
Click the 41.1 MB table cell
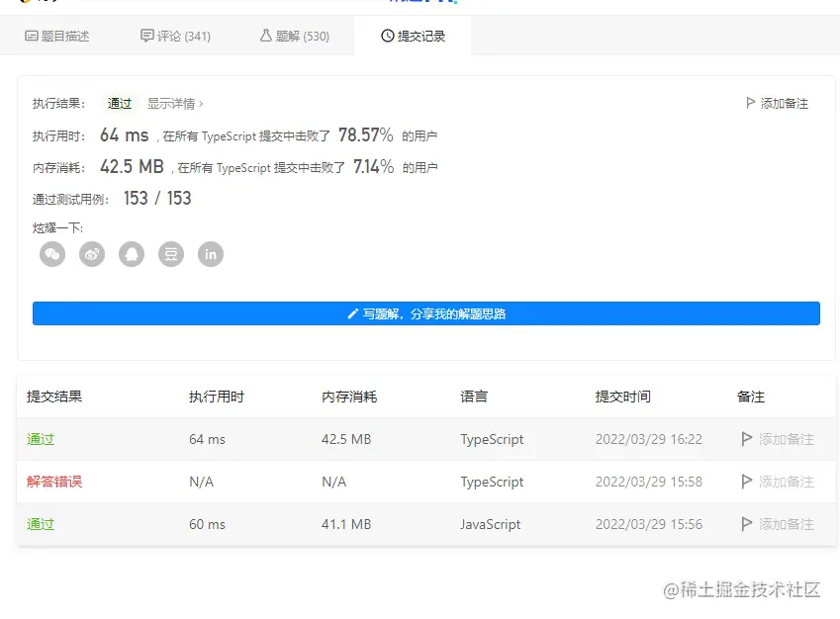[x=346, y=524]
